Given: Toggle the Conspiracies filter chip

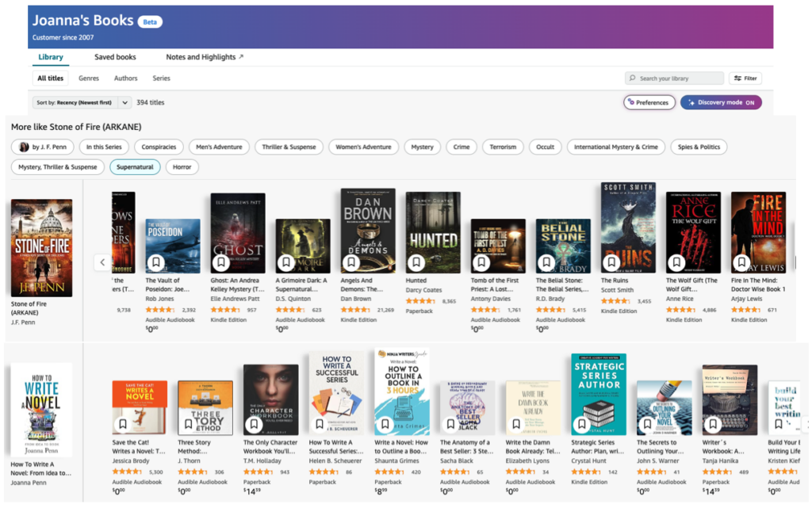Looking at the screenshot, I should pos(159,147).
